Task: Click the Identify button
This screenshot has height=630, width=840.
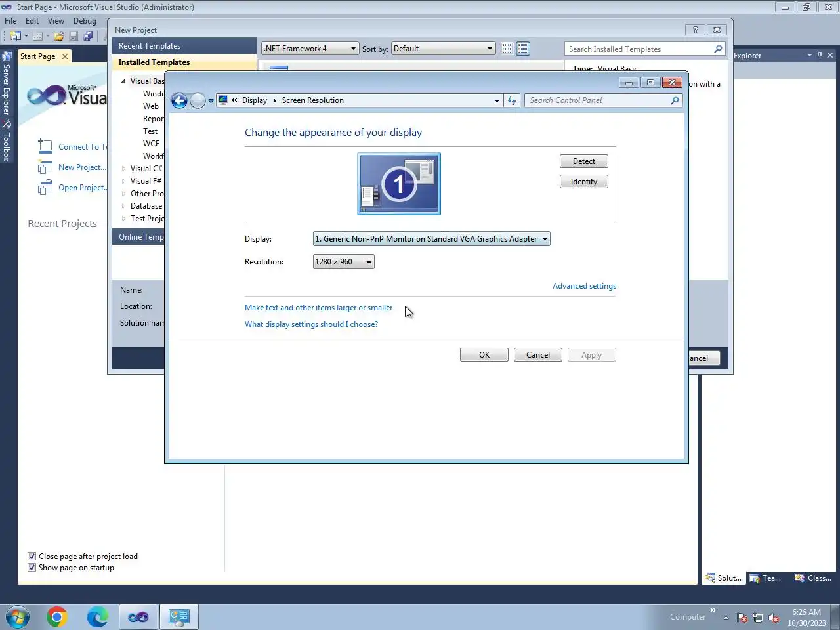Action: click(x=584, y=182)
